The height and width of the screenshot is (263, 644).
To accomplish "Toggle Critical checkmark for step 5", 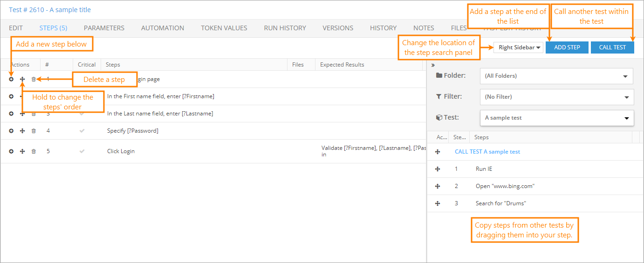I will point(82,151).
